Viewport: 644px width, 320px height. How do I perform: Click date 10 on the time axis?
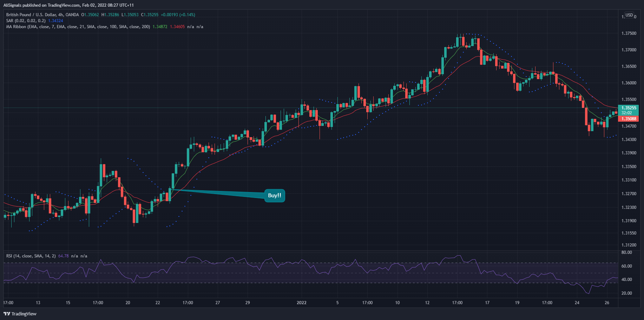[x=397, y=303]
